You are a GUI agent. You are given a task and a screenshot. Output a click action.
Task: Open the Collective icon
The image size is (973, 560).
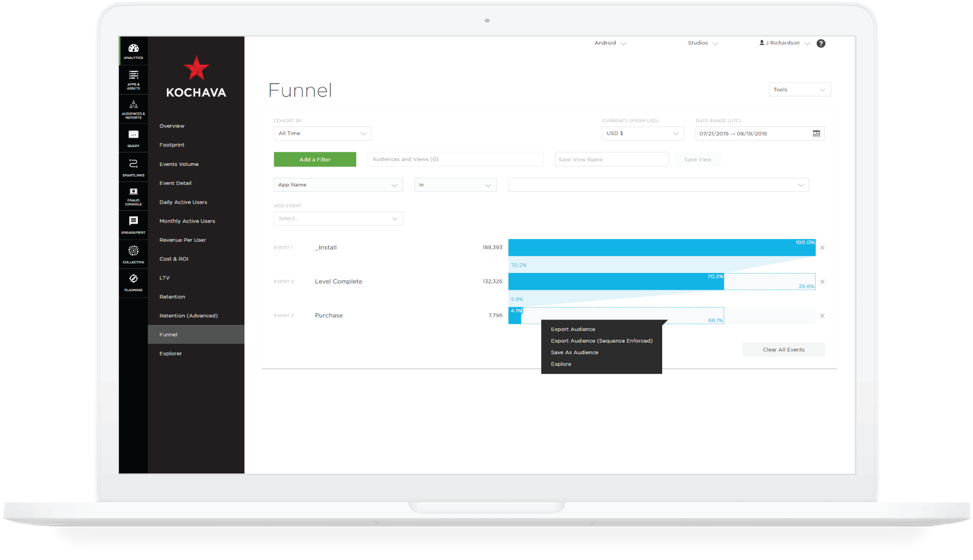click(134, 254)
